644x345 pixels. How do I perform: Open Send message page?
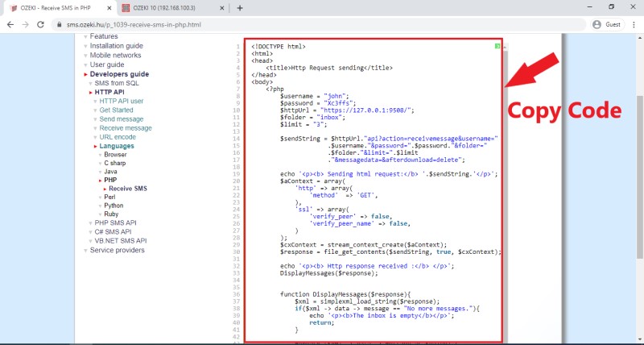pos(122,118)
